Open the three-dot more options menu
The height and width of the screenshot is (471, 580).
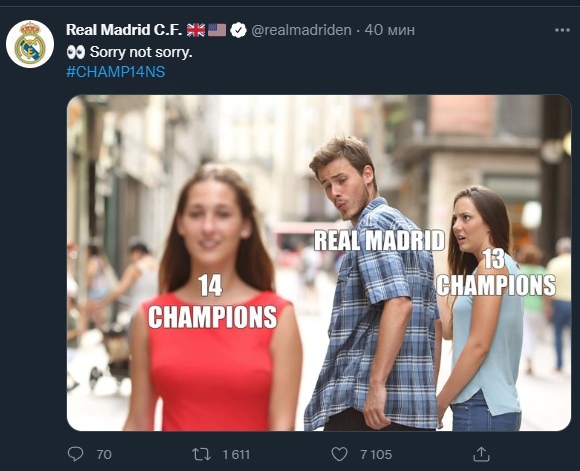[x=562, y=30]
